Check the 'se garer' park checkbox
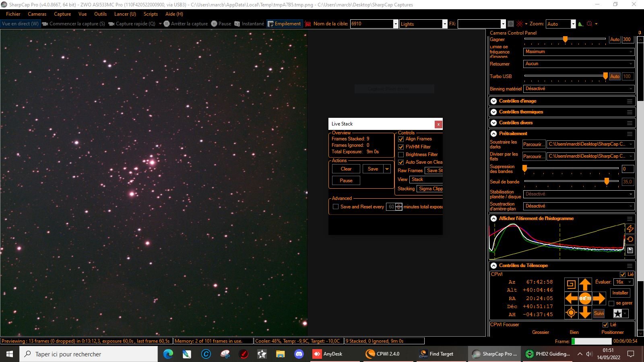Screen dimensions: 644x362 click(611, 303)
